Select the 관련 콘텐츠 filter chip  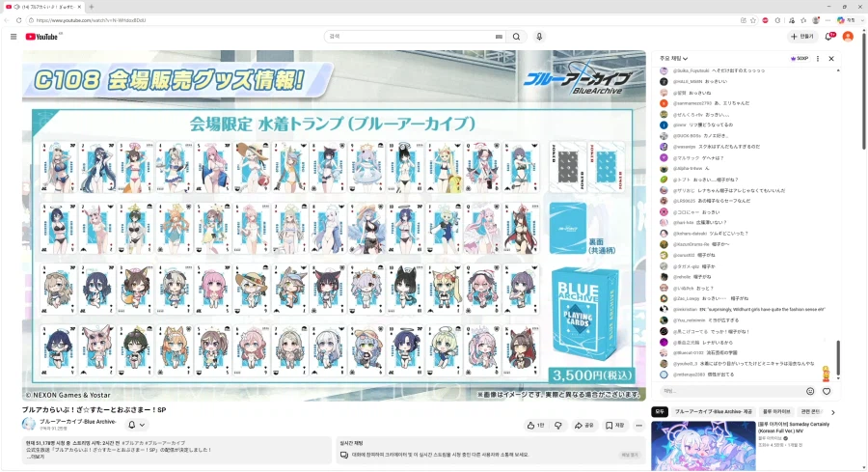click(811, 411)
